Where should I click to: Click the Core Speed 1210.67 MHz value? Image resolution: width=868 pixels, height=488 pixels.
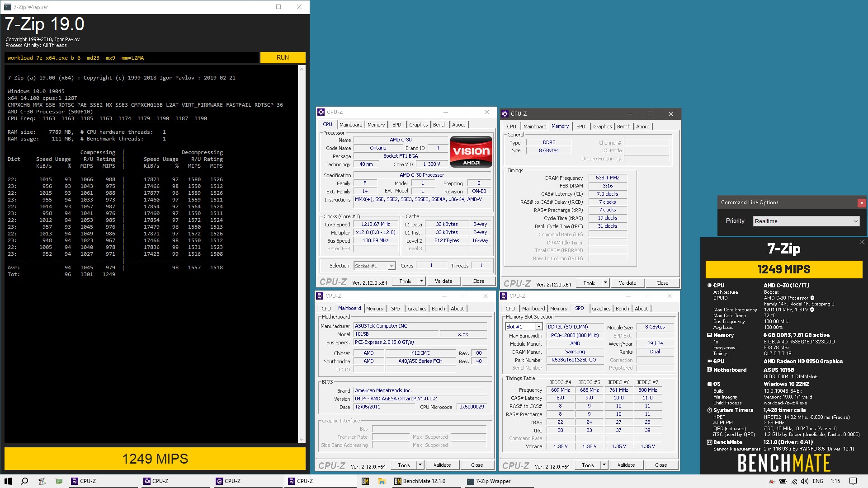pos(375,224)
